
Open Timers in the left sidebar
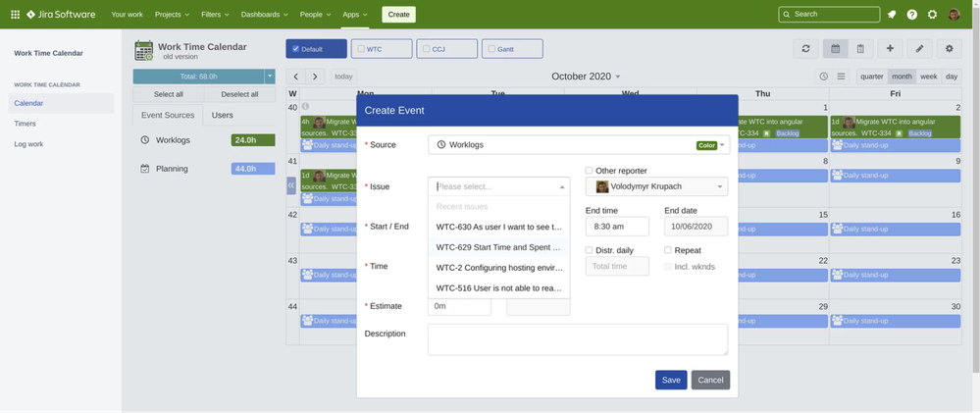(25, 124)
